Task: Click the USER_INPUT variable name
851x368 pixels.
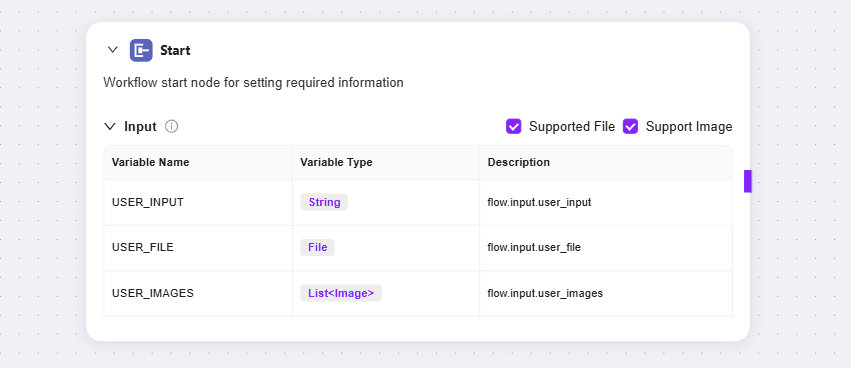Action: (148, 202)
